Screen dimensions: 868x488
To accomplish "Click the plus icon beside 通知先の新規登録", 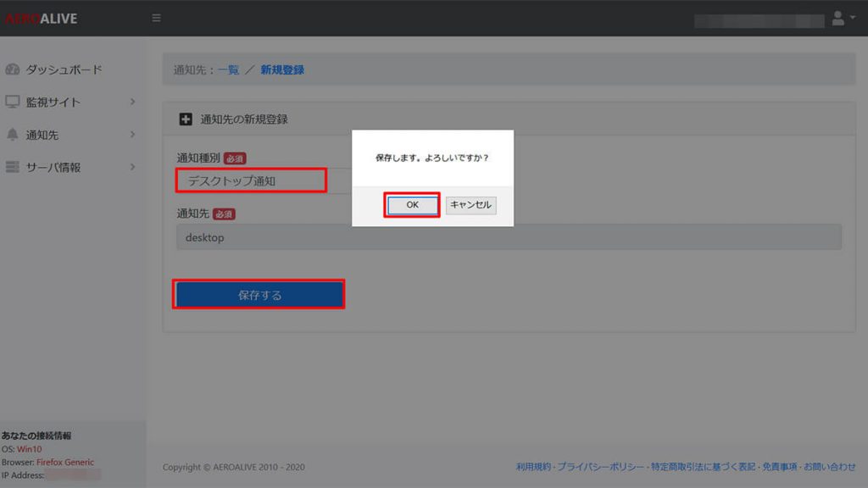I will tap(186, 119).
